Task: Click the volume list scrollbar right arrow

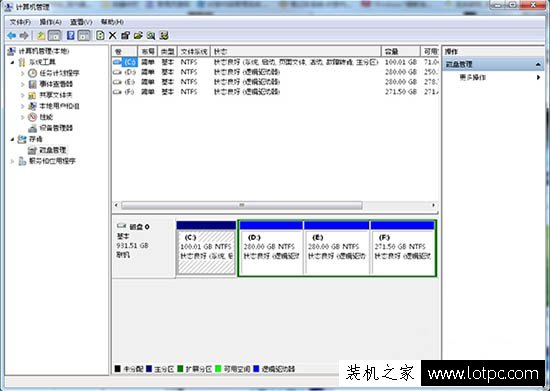Action: tap(434, 205)
